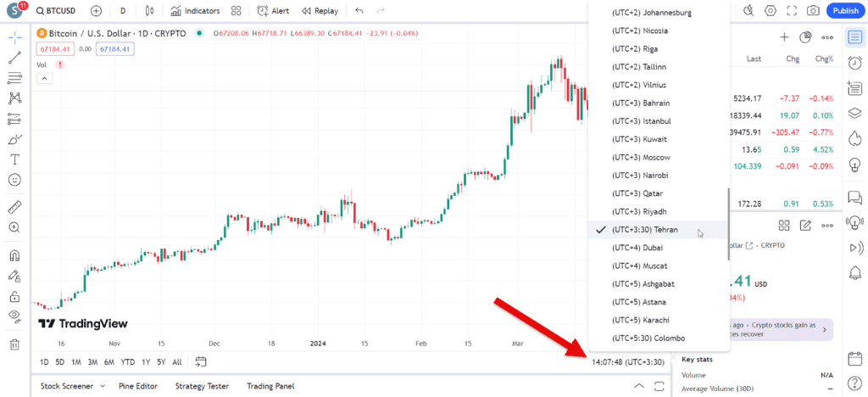This screenshot has height=397, width=868.
Task: Open the emoji icons tool
Action: [x=14, y=180]
